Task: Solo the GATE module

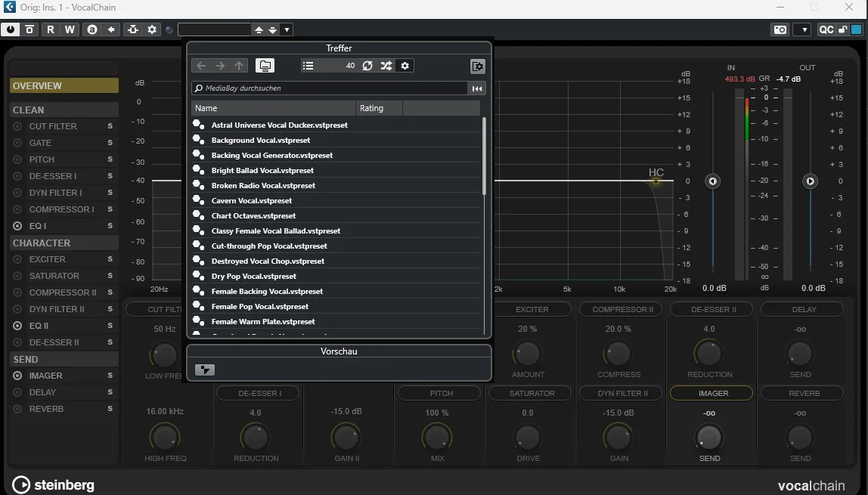Action: pos(110,143)
